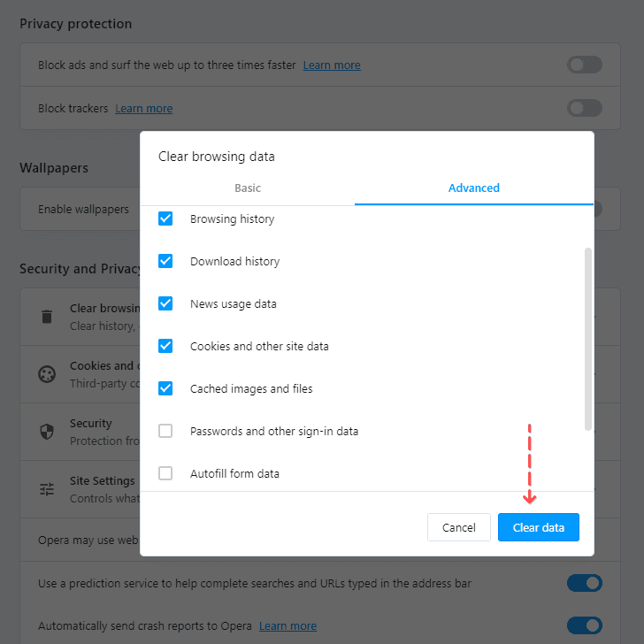Enable the Autofill form data checkbox

(x=165, y=473)
